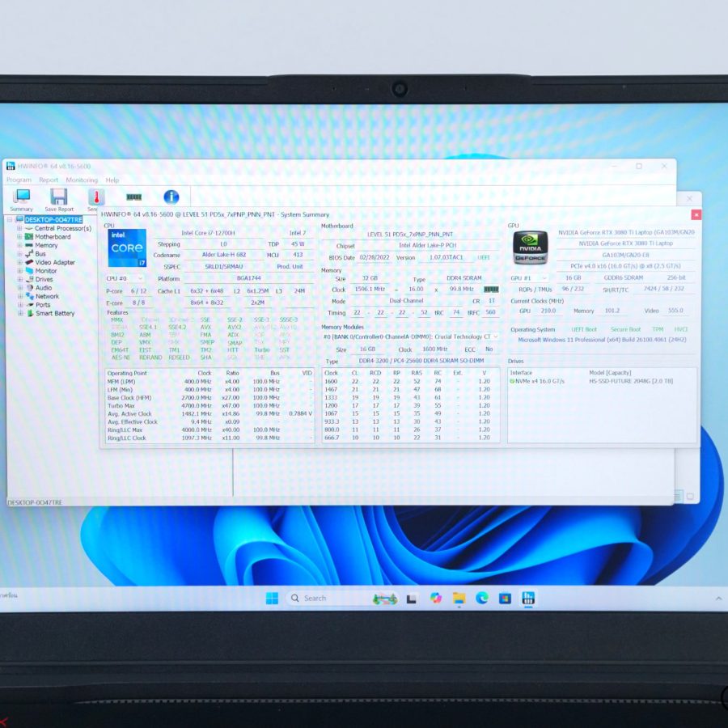728x728 pixels.
Task: Open the memory module #0 BANK dropdown
Action: 411,336
